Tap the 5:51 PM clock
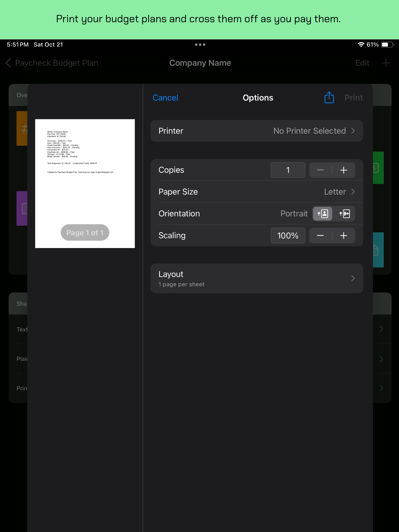 [18, 44]
